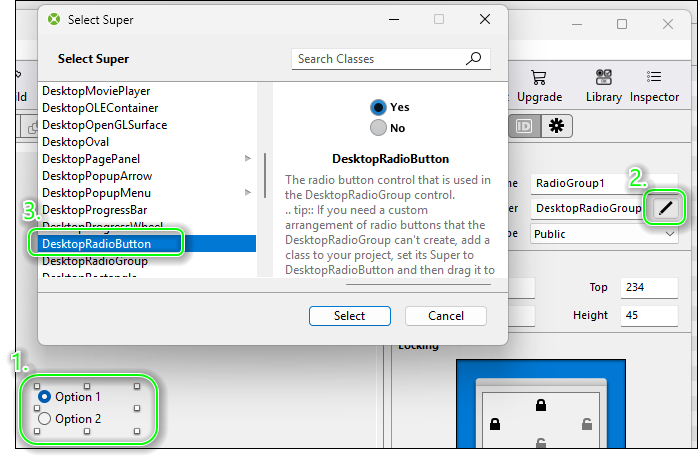
Task: Click the magnifier icon in Search Classes
Action: pyautogui.click(x=474, y=59)
